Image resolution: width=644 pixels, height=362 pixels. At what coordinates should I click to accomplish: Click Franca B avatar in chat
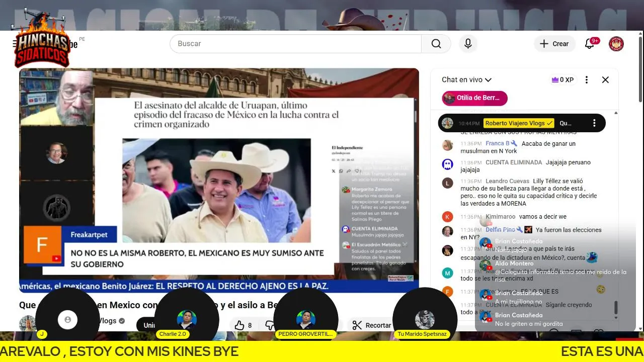click(x=447, y=145)
